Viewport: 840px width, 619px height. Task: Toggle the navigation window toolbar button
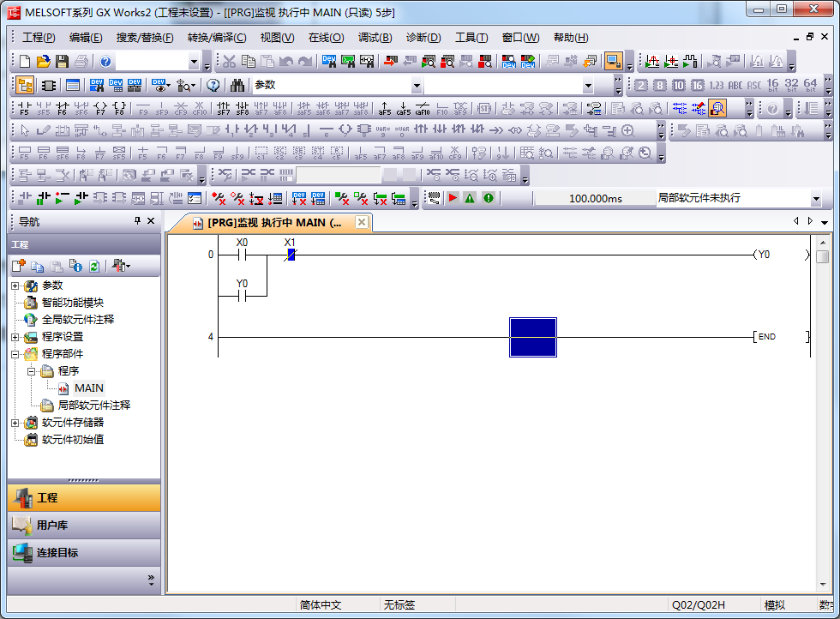click(25, 86)
